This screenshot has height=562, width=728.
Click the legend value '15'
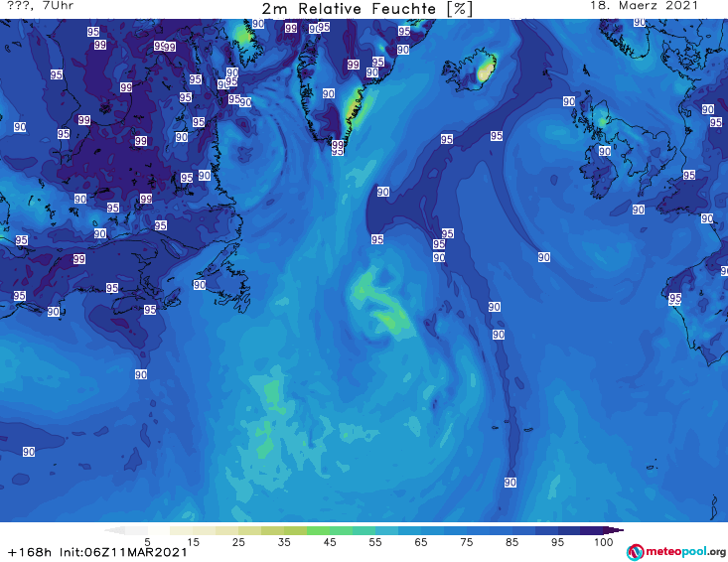193,542
